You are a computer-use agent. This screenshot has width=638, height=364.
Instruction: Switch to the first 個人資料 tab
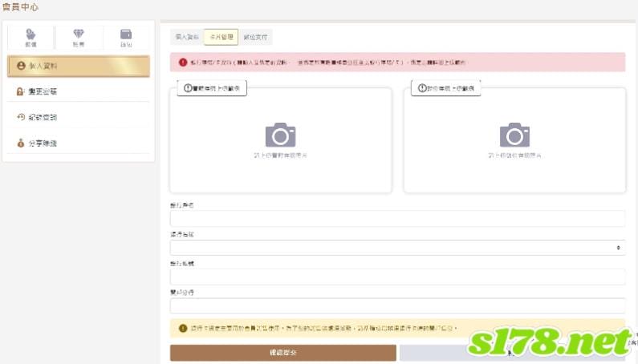pos(187,37)
